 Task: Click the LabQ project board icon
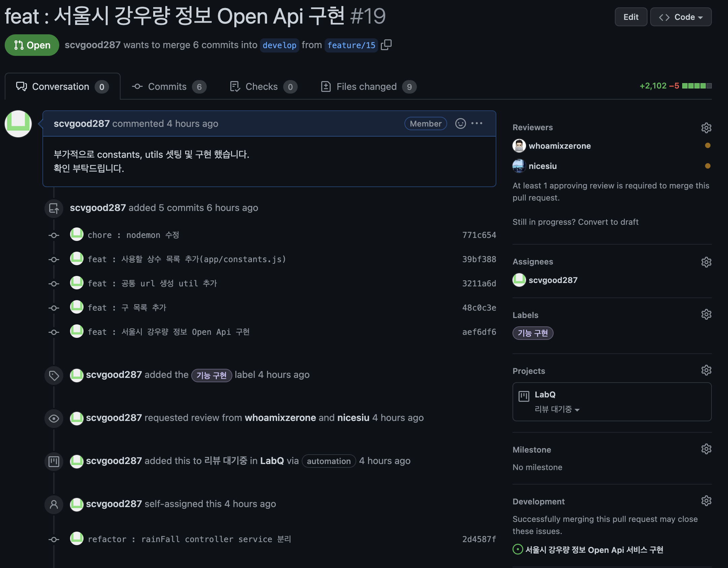click(x=524, y=396)
